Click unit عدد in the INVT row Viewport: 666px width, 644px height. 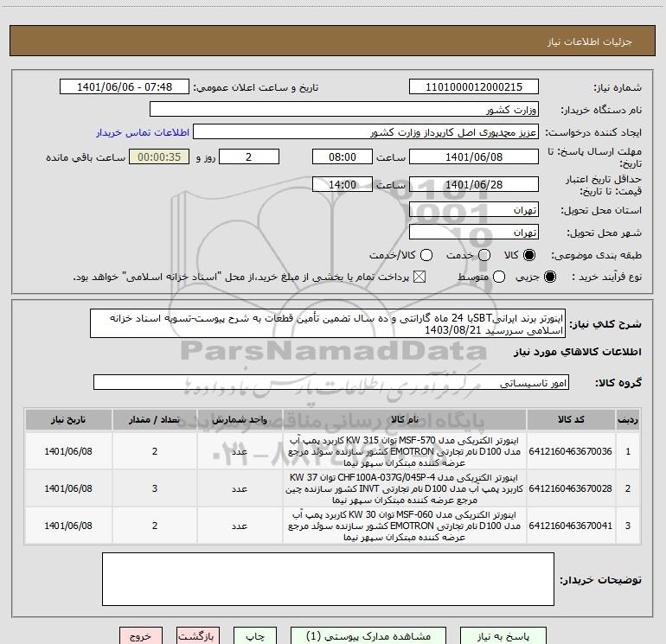(240, 488)
